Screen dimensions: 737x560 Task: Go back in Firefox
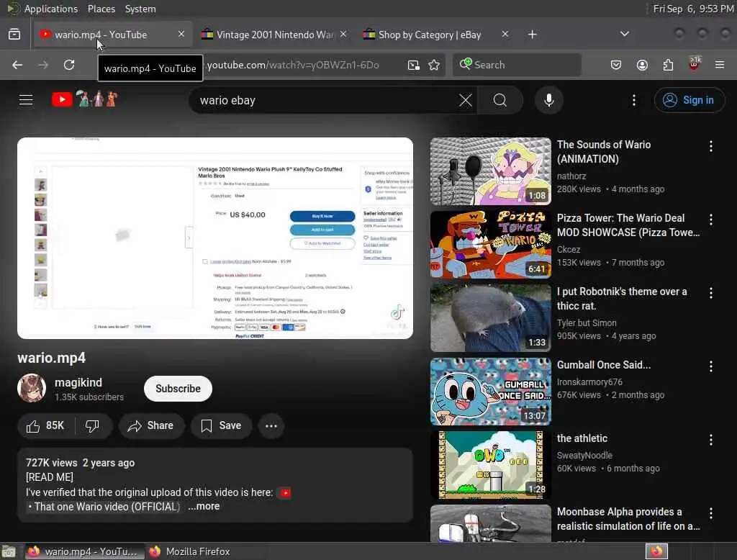point(17,65)
